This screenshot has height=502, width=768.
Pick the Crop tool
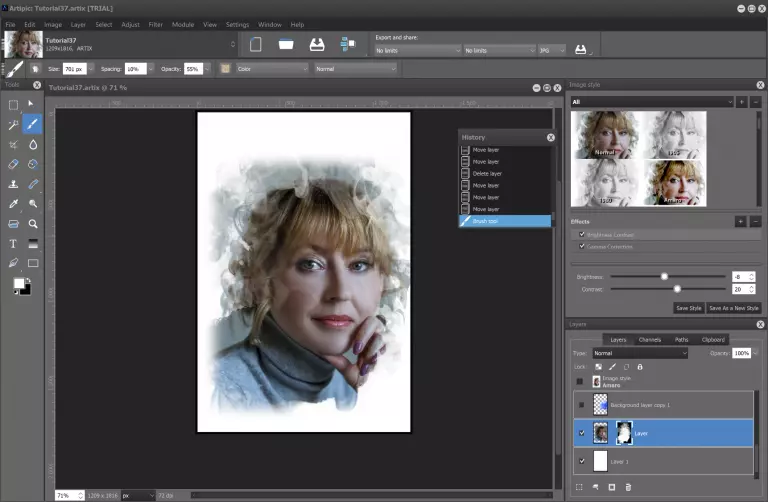(x=13, y=145)
